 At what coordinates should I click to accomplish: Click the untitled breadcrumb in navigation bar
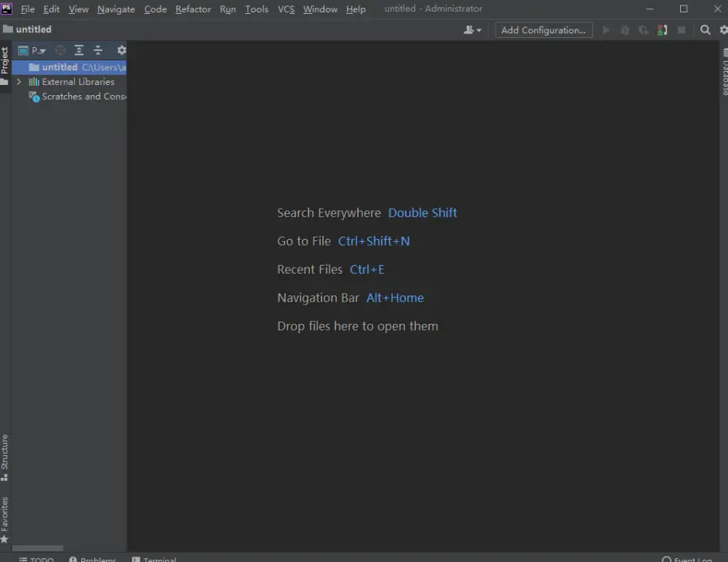click(x=27, y=29)
